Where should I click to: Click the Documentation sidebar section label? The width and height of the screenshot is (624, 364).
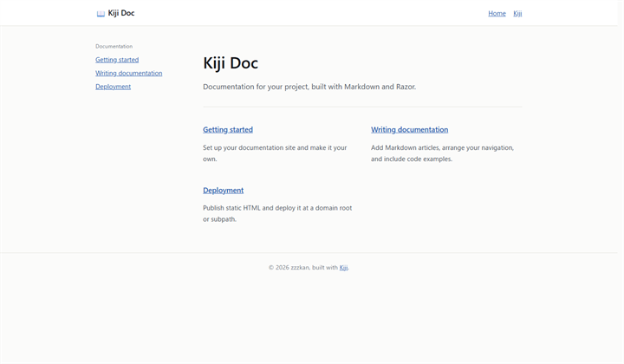[x=114, y=47]
